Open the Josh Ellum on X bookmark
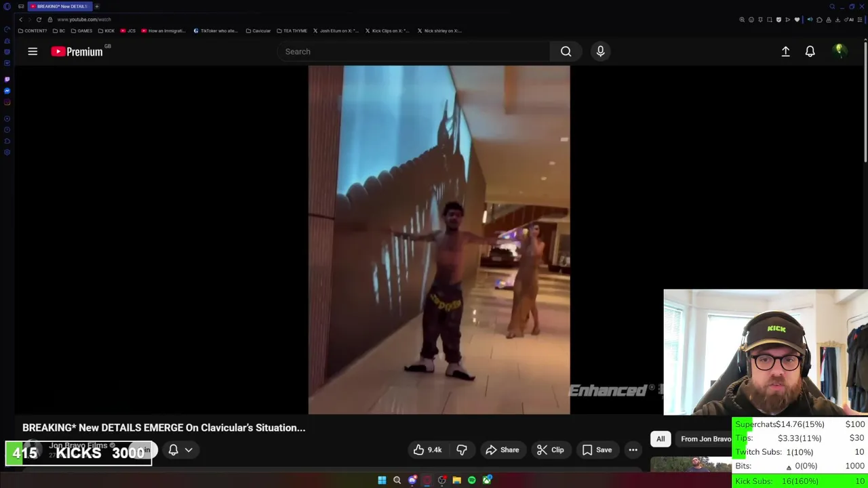The height and width of the screenshot is (488, 868). (336, 30)
